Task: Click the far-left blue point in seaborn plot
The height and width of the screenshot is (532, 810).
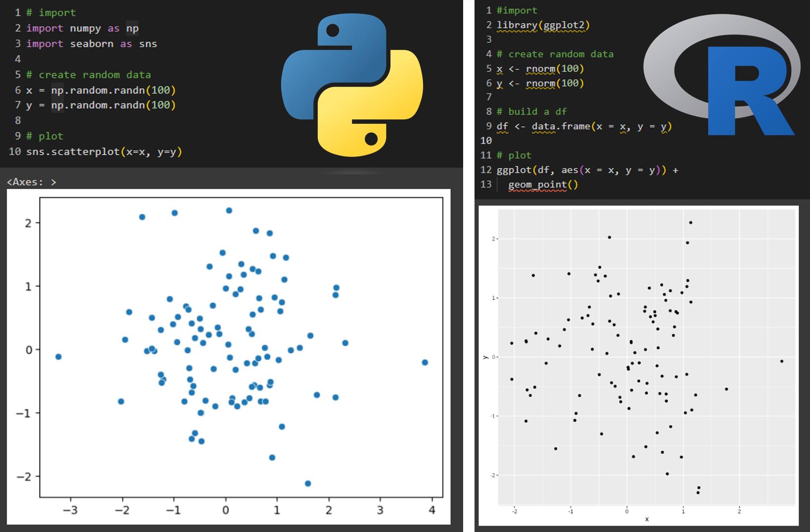Action: (58, 357)
